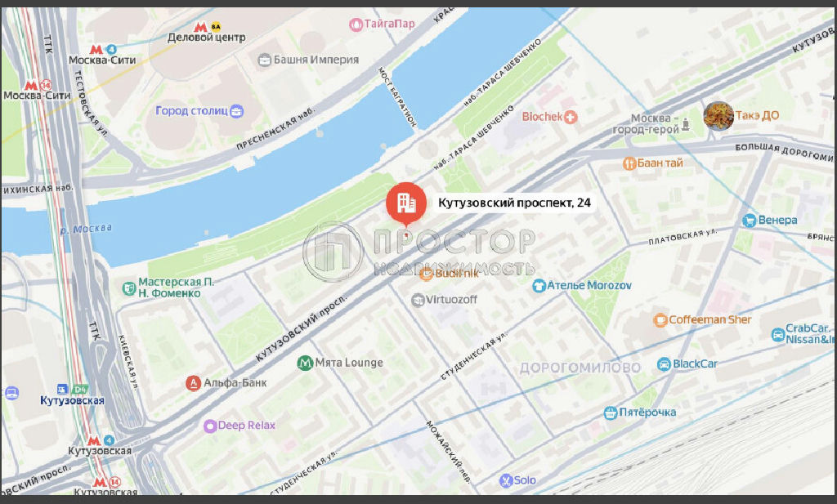This screenshot has width=837, height=504.
Task: Select the Венера shopping cart icon
Action: pyautogui.click(x=750, y=221)
